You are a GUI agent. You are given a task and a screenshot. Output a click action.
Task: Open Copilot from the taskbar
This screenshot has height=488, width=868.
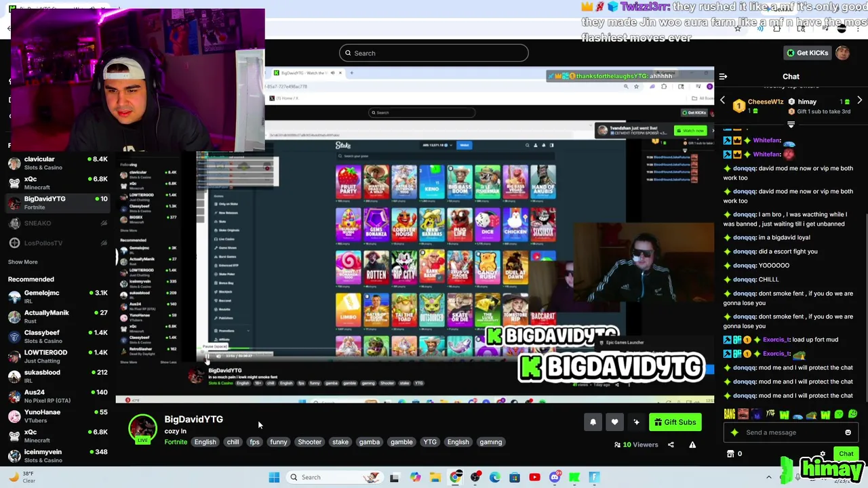pyautogui.click(x=415, y=477)
